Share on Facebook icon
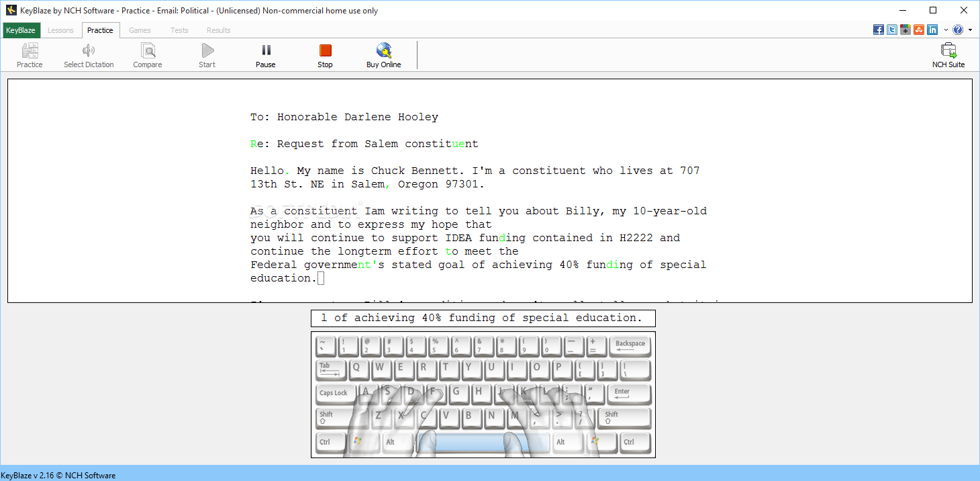The height and width of the screenshot is (481, 980). coord(879,30)
